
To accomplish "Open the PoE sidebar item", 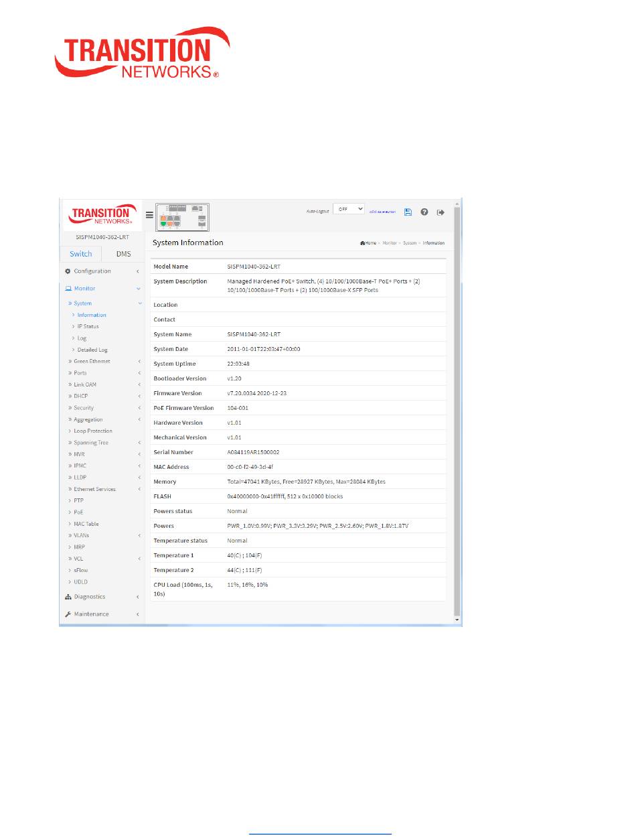I will (79, 512).
